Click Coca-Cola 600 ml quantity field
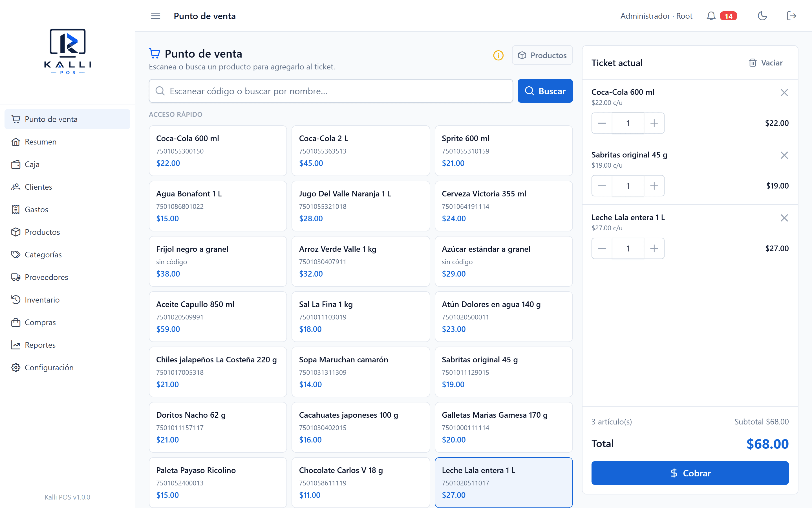Image resolution: width=812 pixels, height=508 pixels. point(628,123)
